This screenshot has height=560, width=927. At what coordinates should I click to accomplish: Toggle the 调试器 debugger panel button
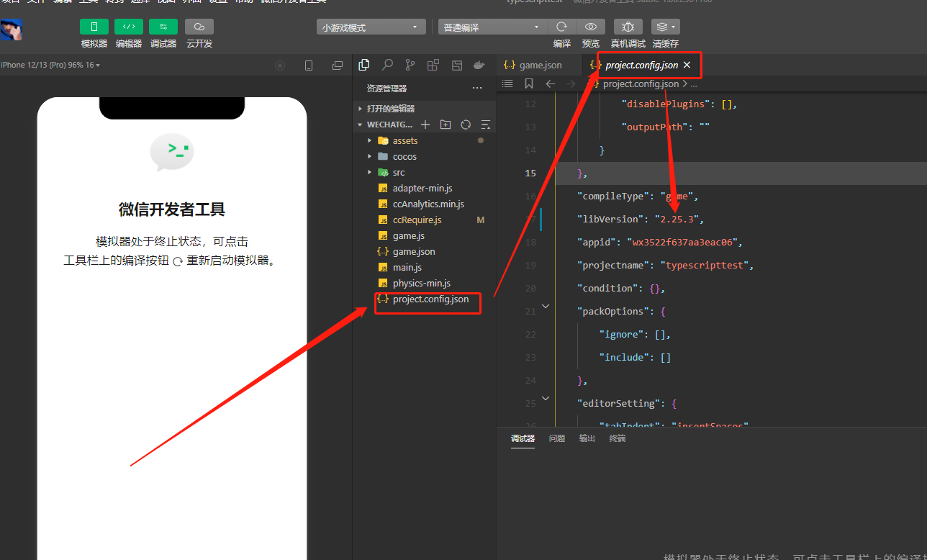[163, 27]
